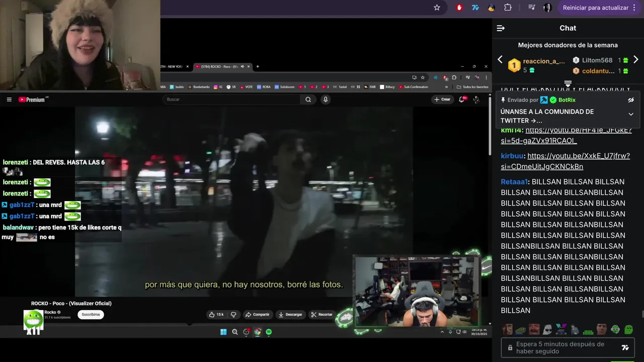Open YouTube notifications bell
This screenshot has height=362, width=644.
[462, 100]
